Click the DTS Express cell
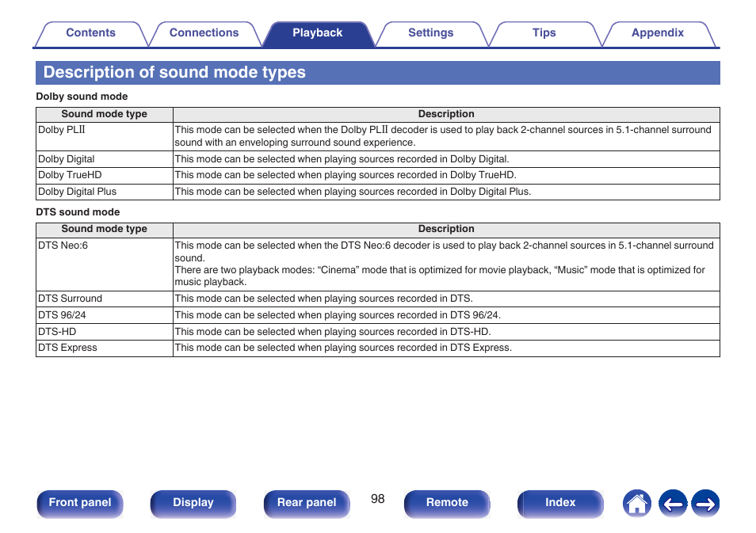Viewport: 756px width, 533px height. 104,348
